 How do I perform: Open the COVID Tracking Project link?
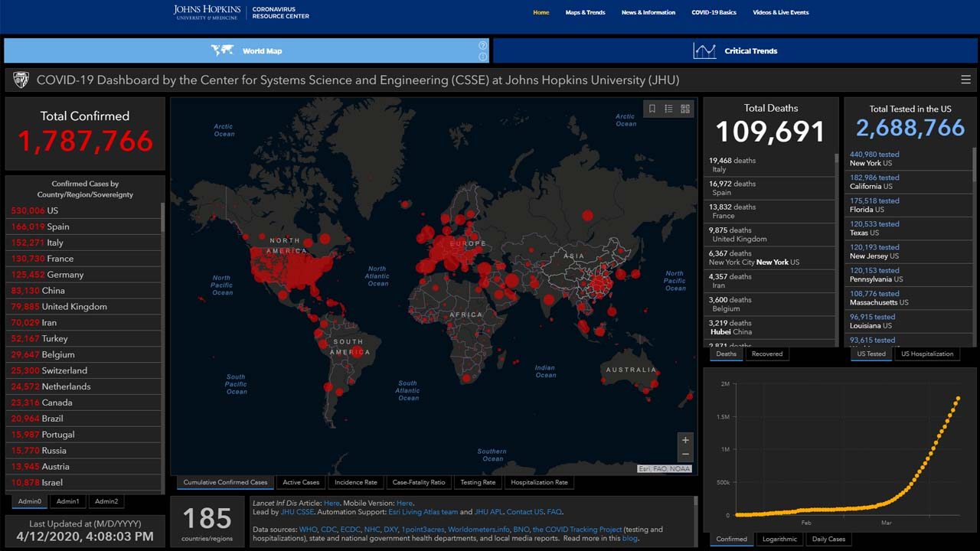point(578,530)
